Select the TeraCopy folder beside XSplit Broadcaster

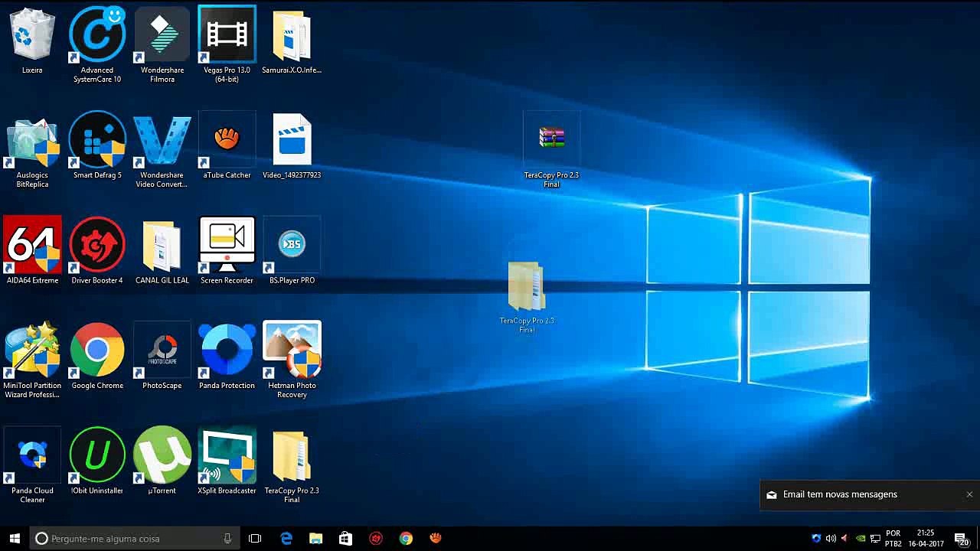(292, 465)
